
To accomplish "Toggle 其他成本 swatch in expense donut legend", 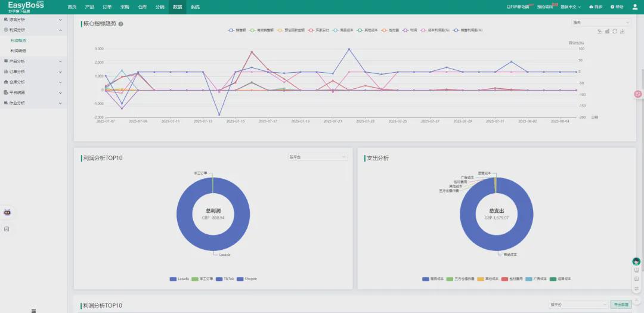I will (x=482, y=279).
